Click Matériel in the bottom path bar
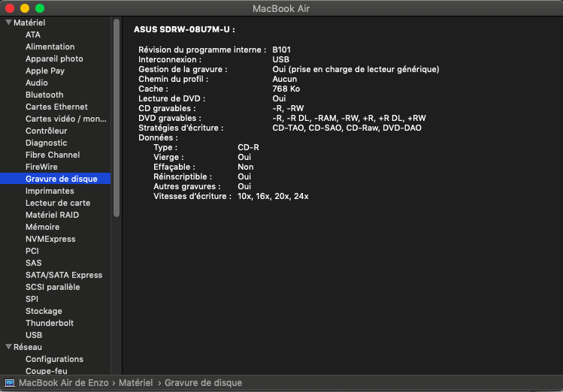 [x=136, y=383]
